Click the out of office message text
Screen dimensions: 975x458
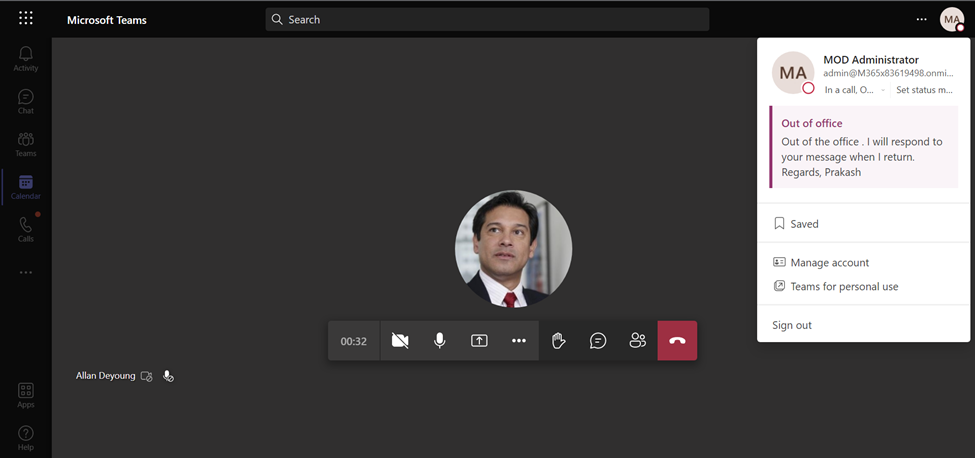tap(862, 157)
